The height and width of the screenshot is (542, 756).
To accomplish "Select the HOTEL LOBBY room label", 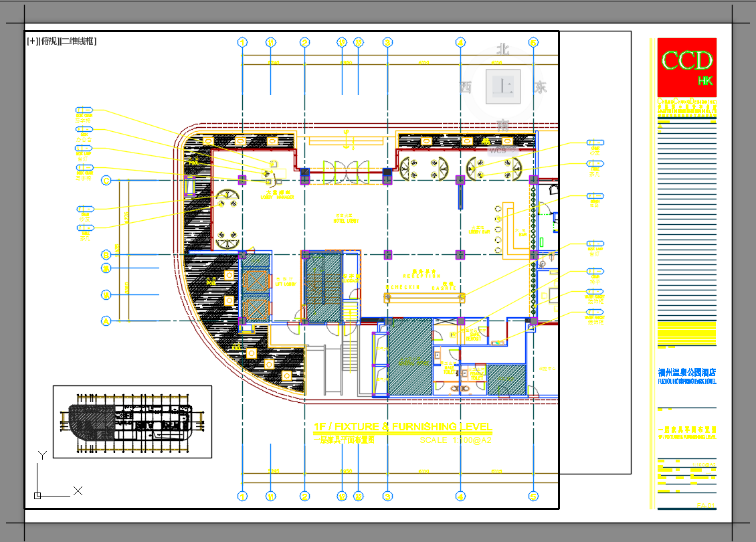I will click(x=346, y=221).
